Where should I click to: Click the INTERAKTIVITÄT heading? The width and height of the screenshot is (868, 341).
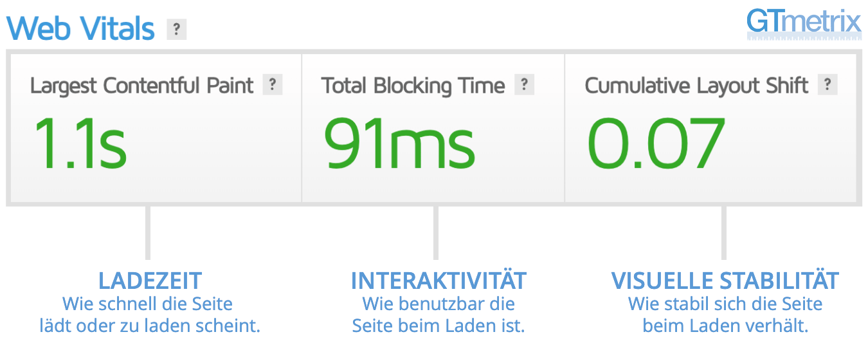[x=439, y=281]
